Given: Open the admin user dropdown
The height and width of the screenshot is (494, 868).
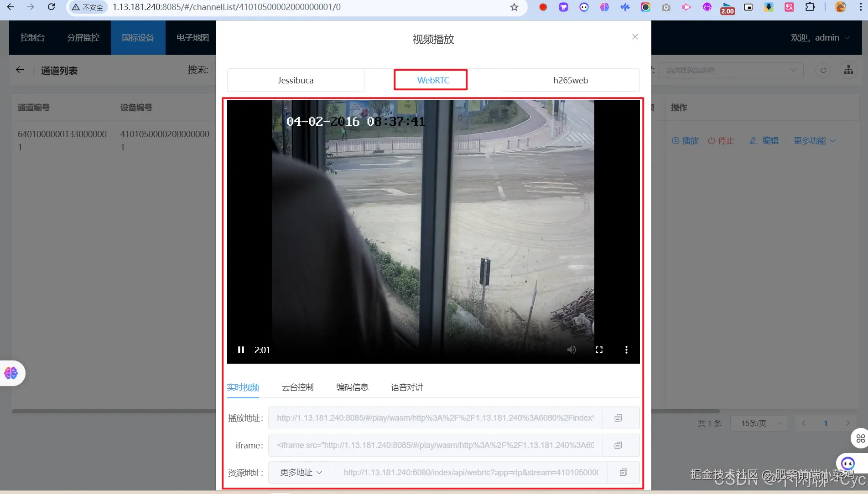Looking at the screenshot, I should click(820, 37).
